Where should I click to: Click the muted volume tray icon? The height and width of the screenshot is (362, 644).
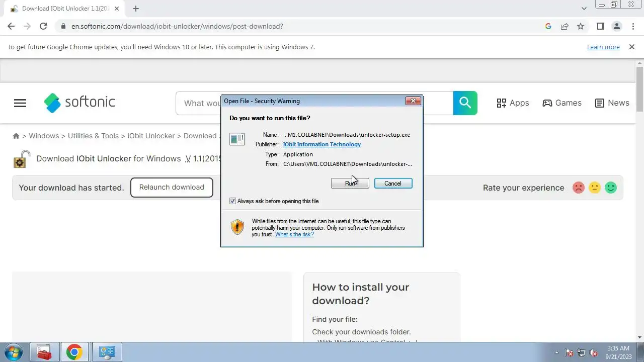[x=593, y=352]
